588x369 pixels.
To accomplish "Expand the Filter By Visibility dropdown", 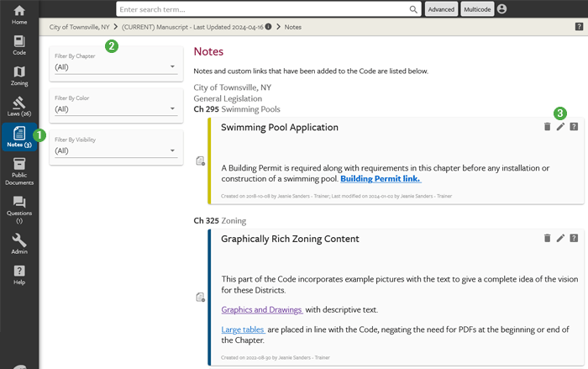I will pos(116,150).
